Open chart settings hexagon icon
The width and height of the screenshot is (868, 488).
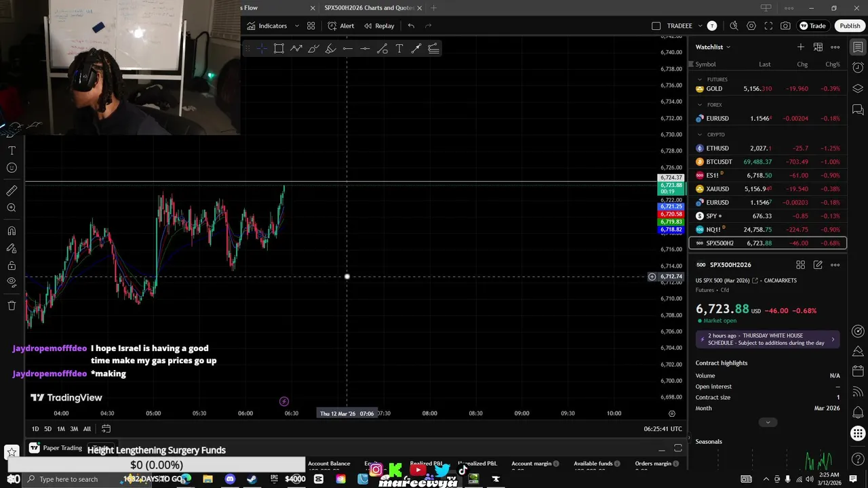point(751,26)
